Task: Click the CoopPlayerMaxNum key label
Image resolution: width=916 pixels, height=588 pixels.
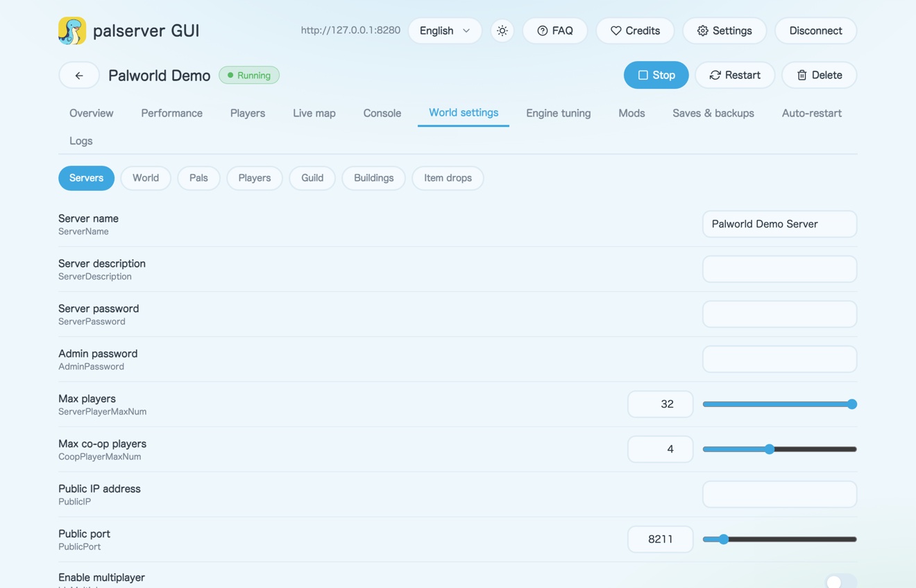Action: tap(99, 457)
